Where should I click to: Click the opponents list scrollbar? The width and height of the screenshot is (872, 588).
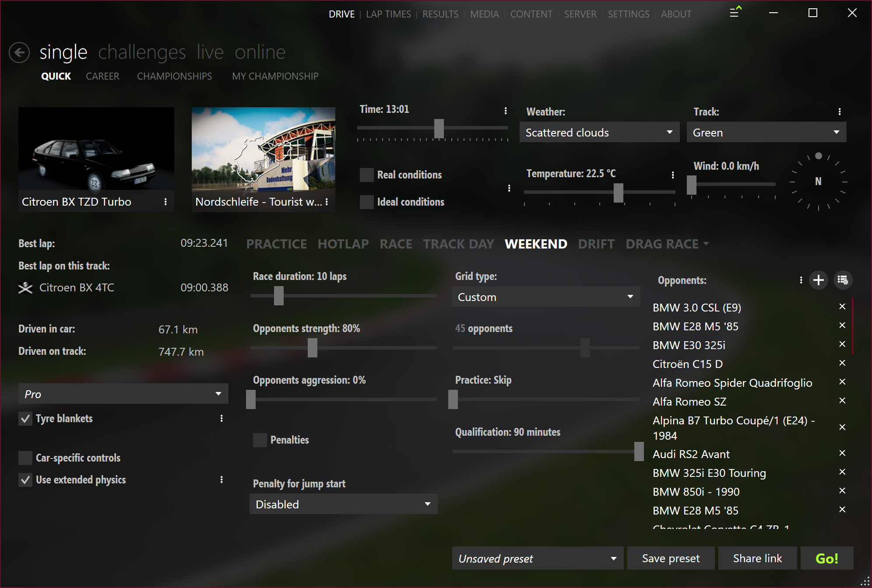point(853,325)
